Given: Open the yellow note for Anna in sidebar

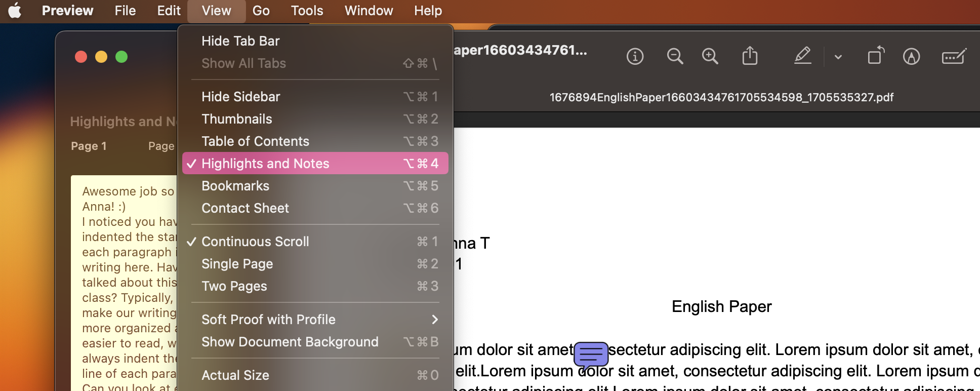Looking at the screenshot, I should click(124, 283).
